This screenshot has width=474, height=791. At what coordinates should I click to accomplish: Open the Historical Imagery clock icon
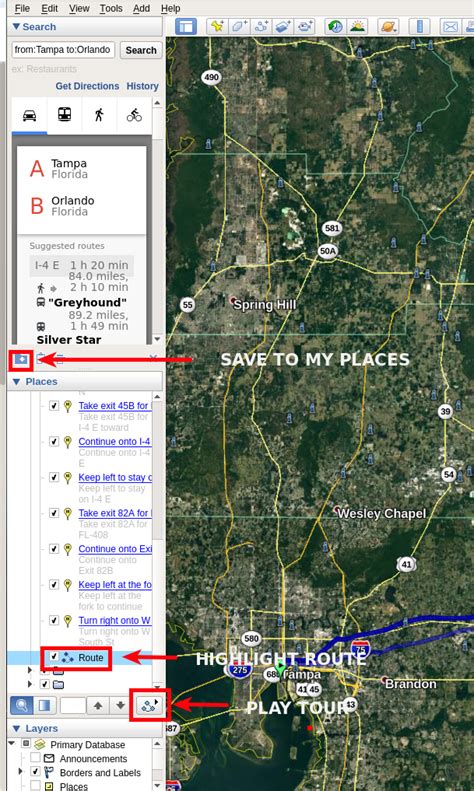[x=334, y=26]
